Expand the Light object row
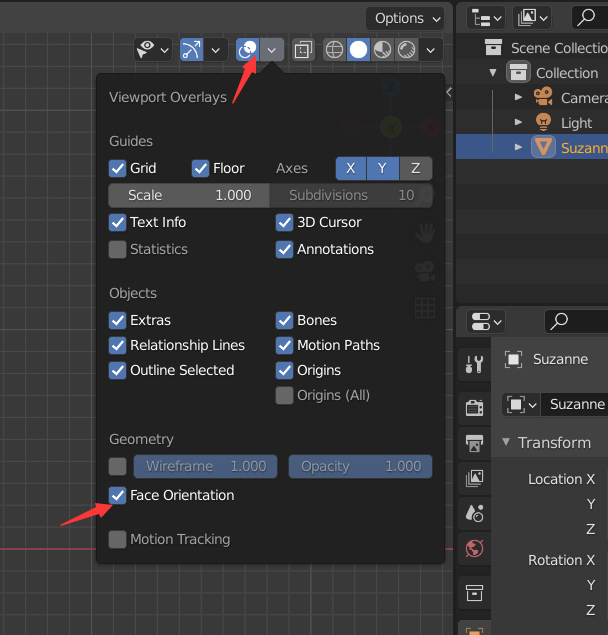Viewport: 608px width, 635px height. (x=518, y=122)
